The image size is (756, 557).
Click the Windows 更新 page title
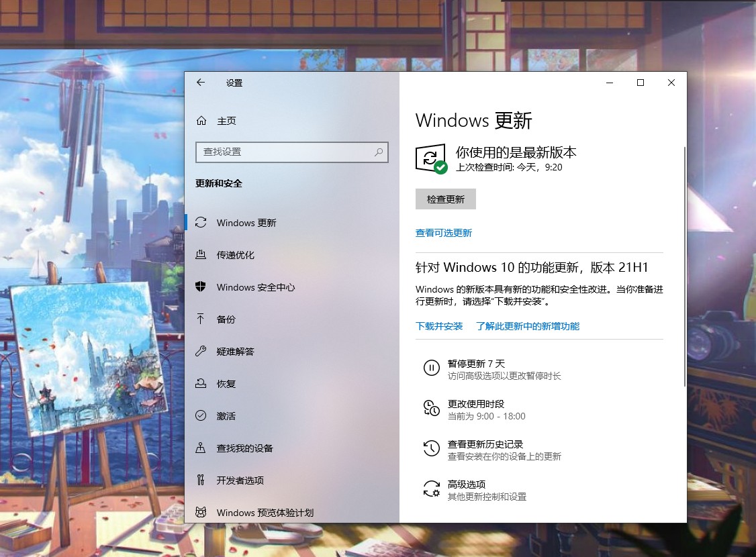(473, 120)
